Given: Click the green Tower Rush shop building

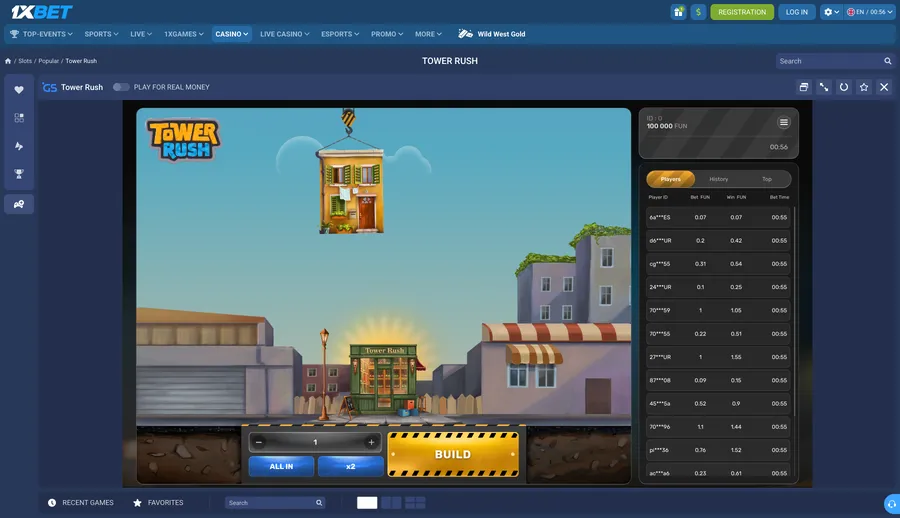Looking at the screenshot, I should coord(383,378).
